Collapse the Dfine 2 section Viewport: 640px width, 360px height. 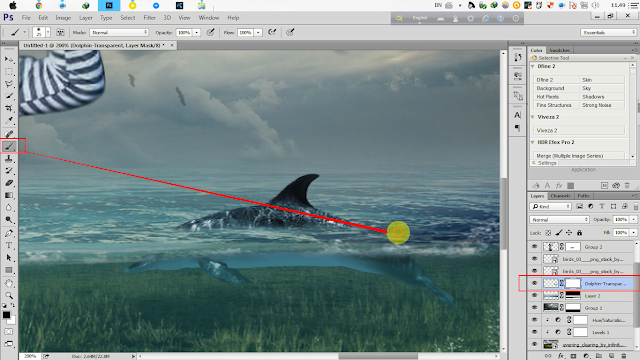(x=533, y=66)
